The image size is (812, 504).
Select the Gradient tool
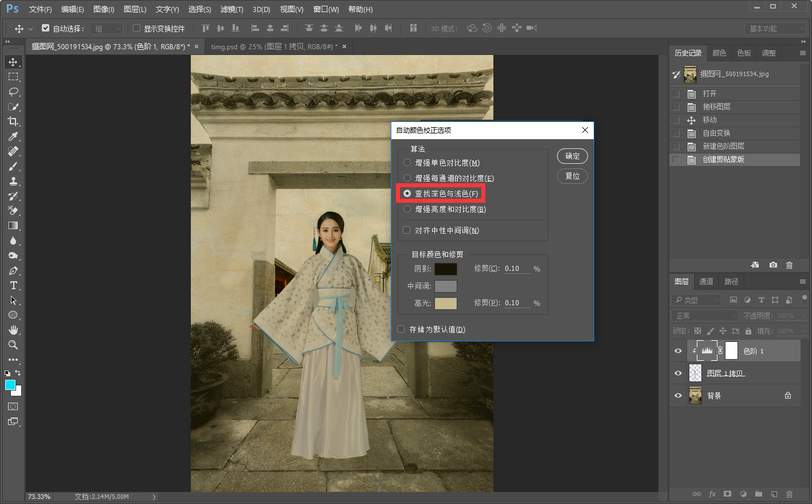(13, 226)
